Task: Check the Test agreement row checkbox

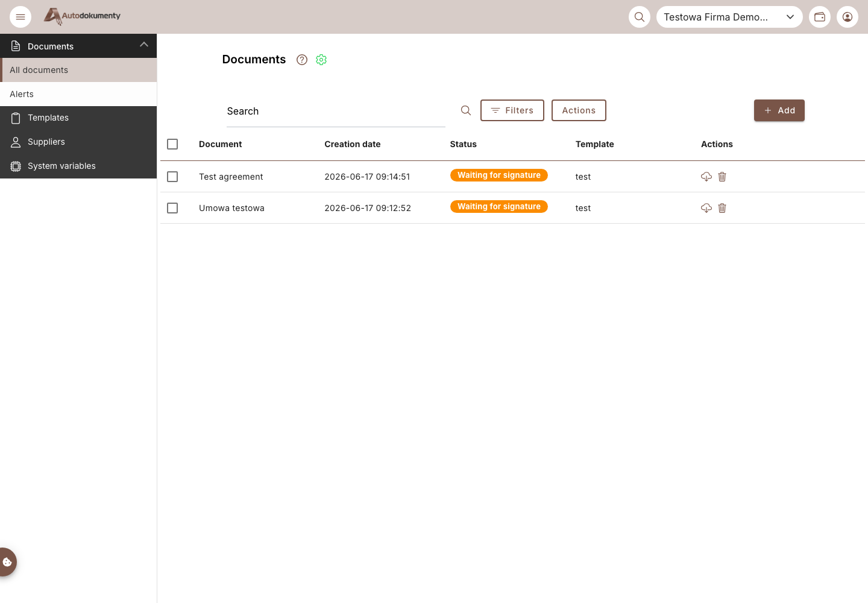Action: click(x=172, y=177)
